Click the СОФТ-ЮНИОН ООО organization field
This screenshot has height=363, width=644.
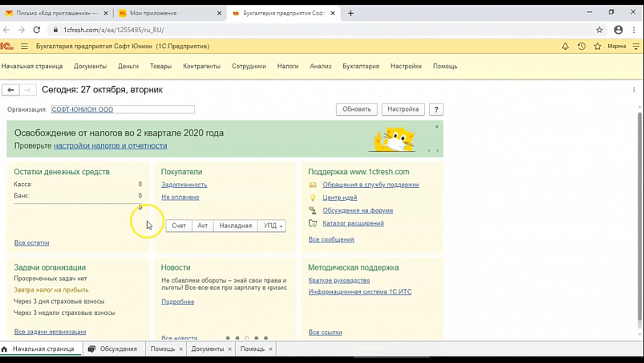123,110
